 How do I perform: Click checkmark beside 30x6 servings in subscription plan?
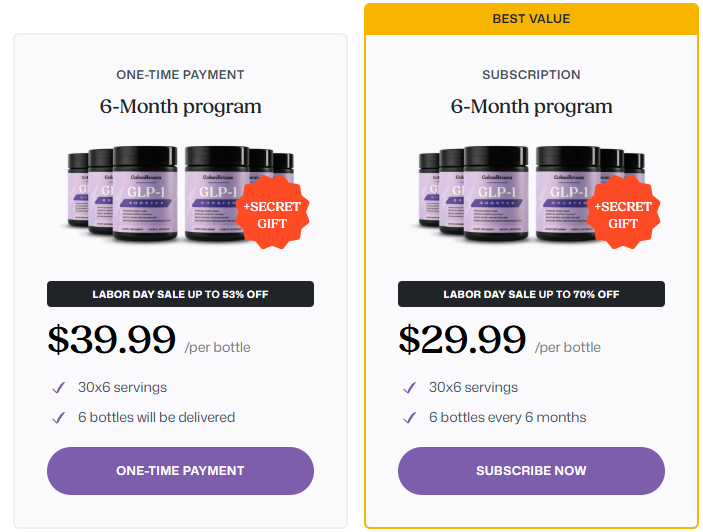pos(409,388)
